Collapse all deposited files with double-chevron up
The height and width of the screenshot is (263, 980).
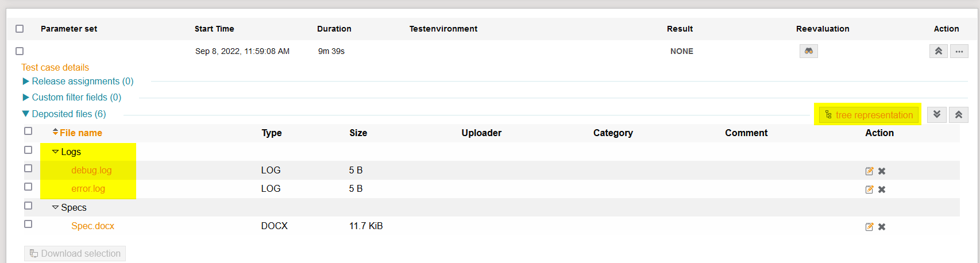click(958, 114)
